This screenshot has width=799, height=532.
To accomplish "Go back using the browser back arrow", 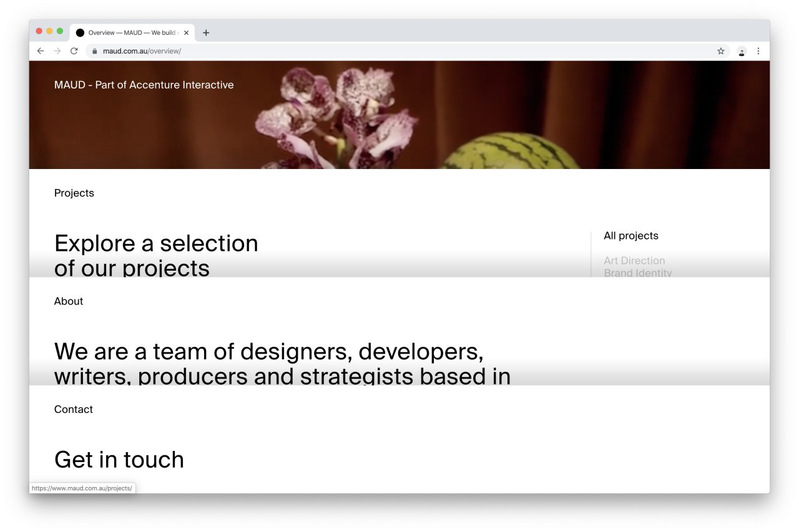I will (x=41, y=51).
